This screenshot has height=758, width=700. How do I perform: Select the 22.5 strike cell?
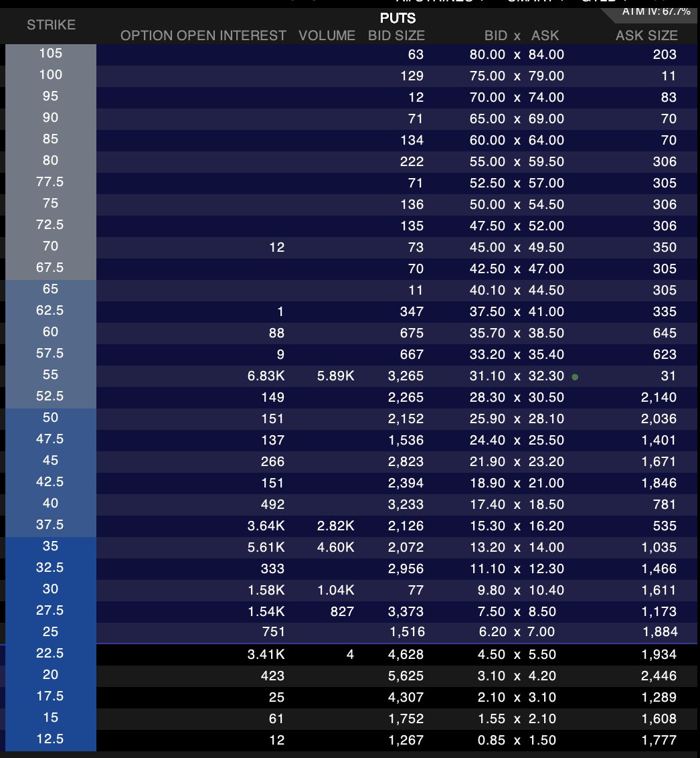tap(51, 653)
